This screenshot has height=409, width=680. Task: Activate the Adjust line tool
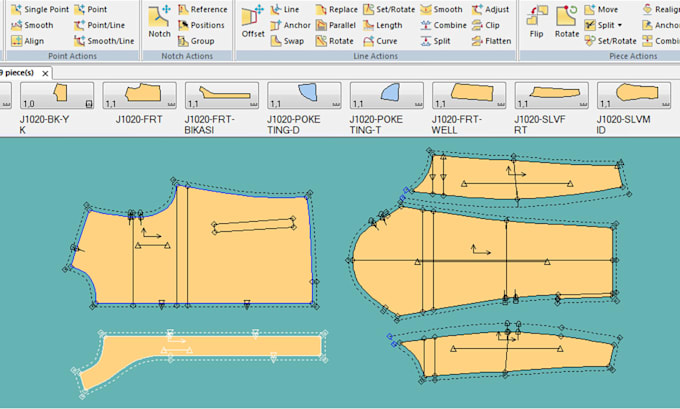[x=490, y=9]
